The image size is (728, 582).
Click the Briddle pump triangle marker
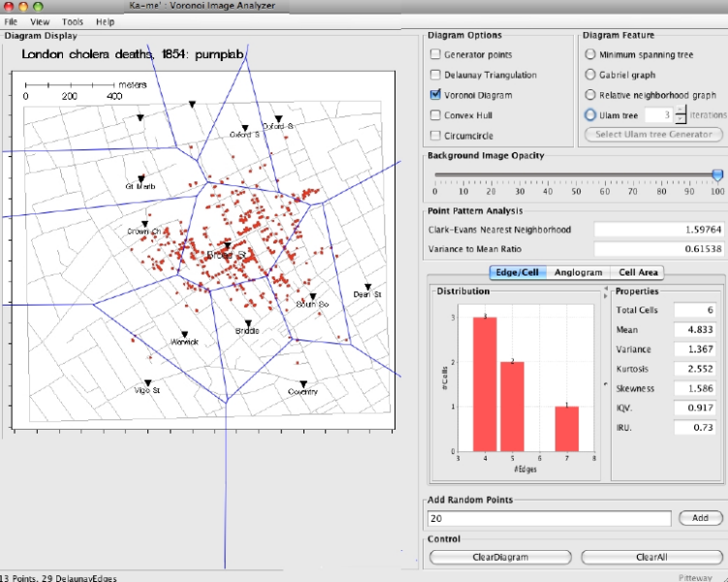(248, 323)
